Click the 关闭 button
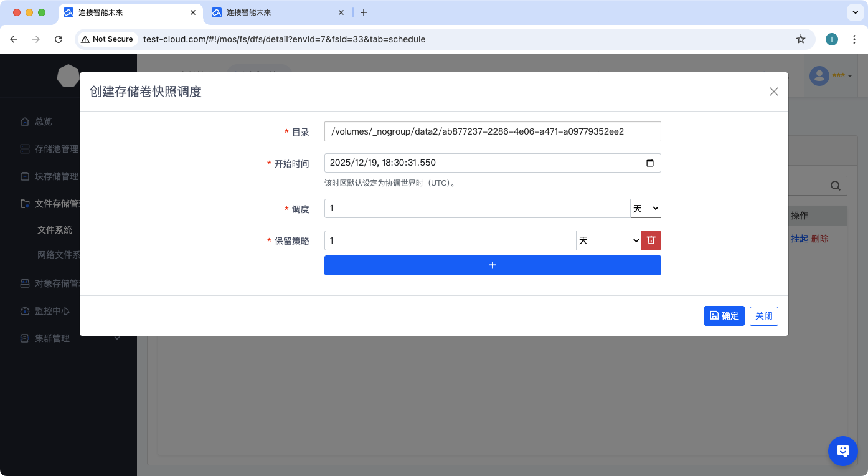The height and width of the screenshot is (476, 868). pyautogui.click(x=763, y=316)
